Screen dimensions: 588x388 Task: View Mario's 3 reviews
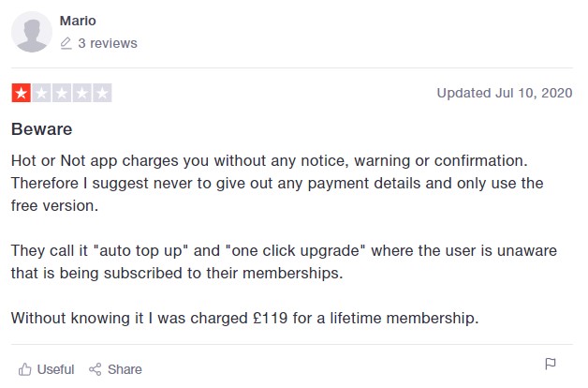(x=108, y=43)
